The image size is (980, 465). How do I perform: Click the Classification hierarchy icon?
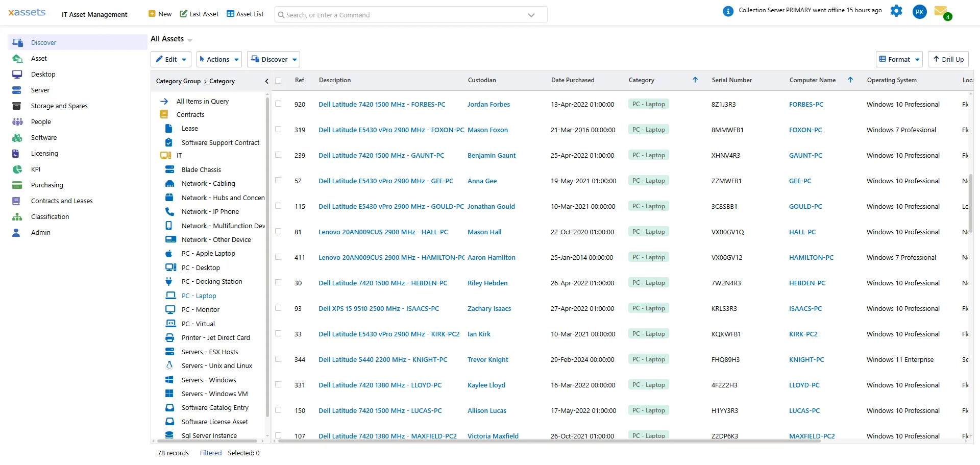pos(17,216)
